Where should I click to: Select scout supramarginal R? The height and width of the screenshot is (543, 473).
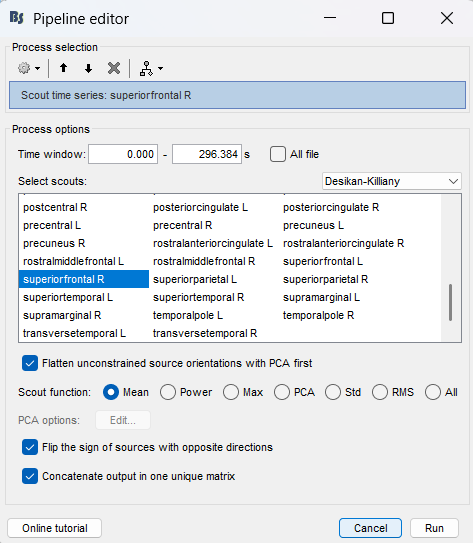(x=62, y=315)
